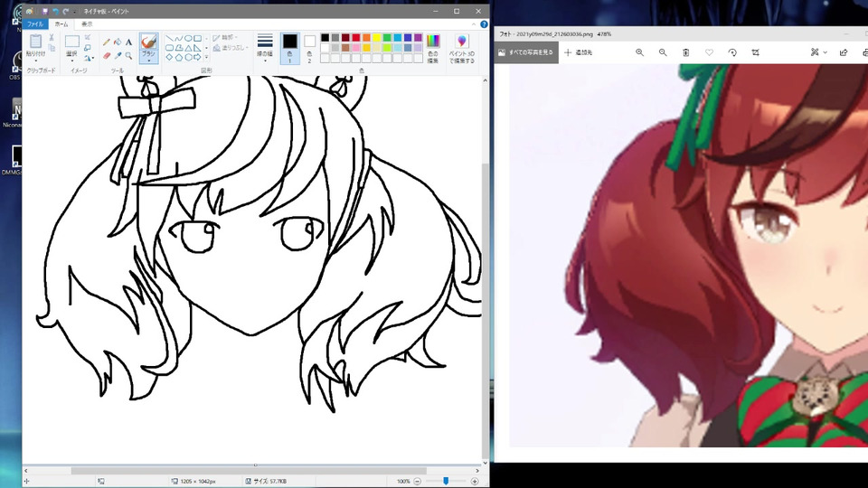Choose the pentagon shape

tap(179, 58)
